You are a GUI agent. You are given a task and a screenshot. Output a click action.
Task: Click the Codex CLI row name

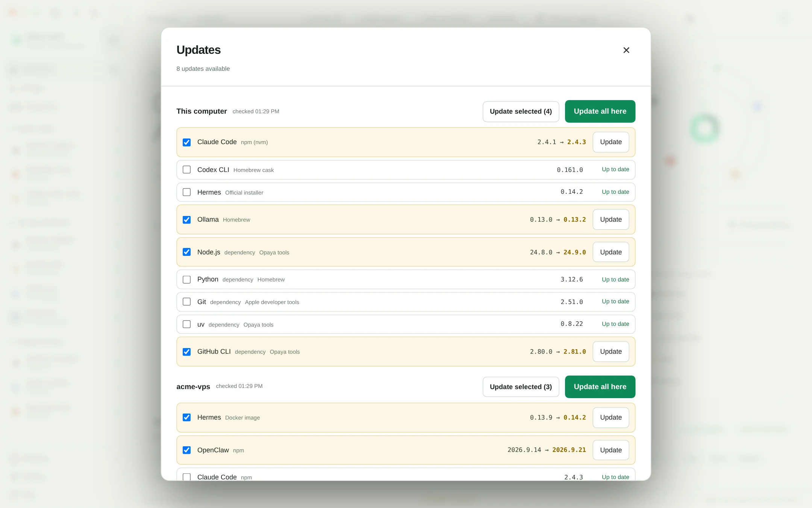(x=213, y=170)
